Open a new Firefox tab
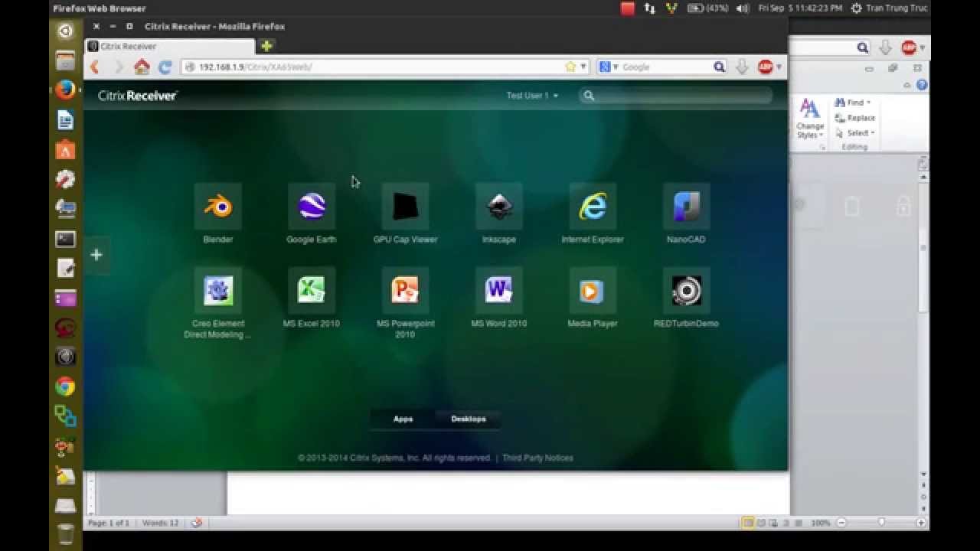The image size is (980, 551). [266, 46]
